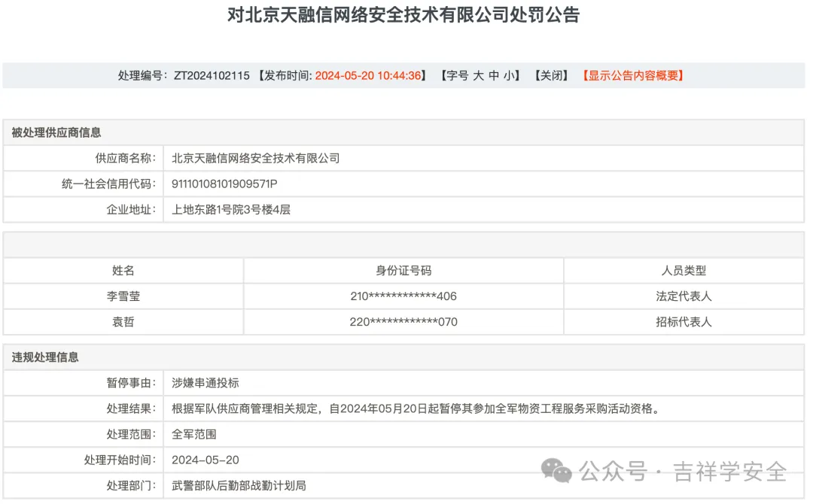
Task: Click the 违规处理信息 section header
Action: click(x=45, y=357)
